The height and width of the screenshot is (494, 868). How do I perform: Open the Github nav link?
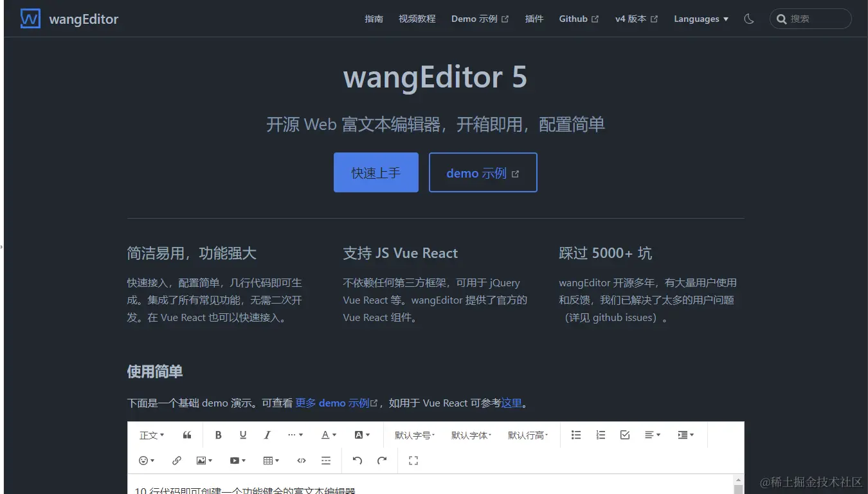[579, 19]
